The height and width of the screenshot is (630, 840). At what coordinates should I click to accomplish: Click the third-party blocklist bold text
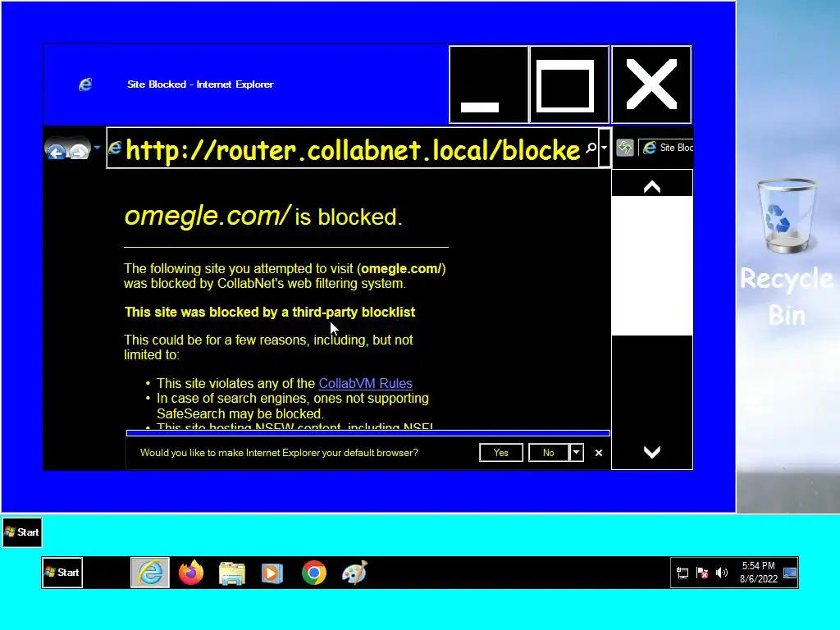coord(269,313)
